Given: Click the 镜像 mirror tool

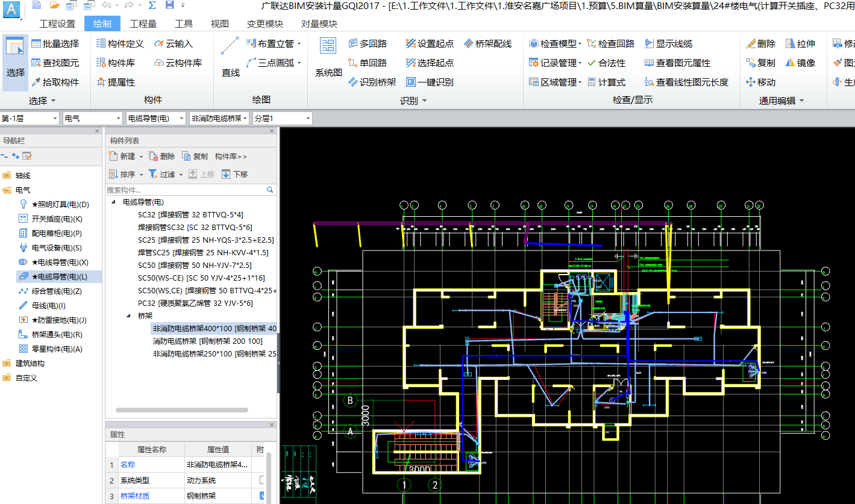Looking at the screenshot, I should click(801, 63).
